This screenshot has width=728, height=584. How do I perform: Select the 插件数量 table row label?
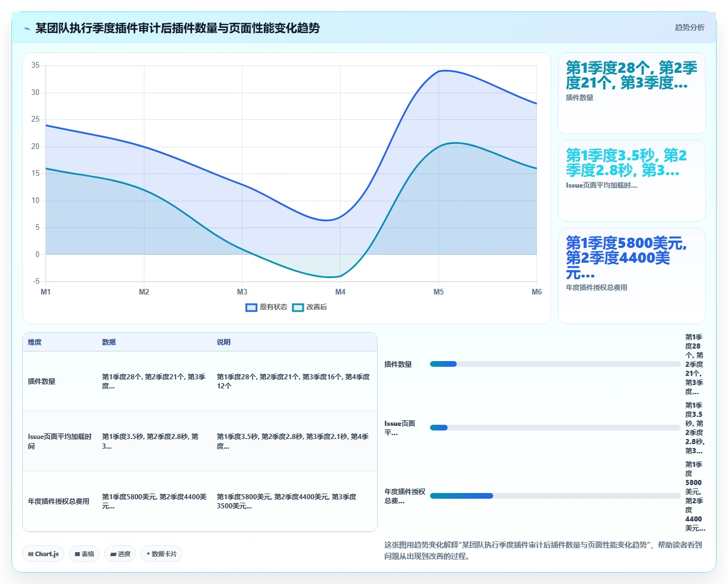[42, 382]
